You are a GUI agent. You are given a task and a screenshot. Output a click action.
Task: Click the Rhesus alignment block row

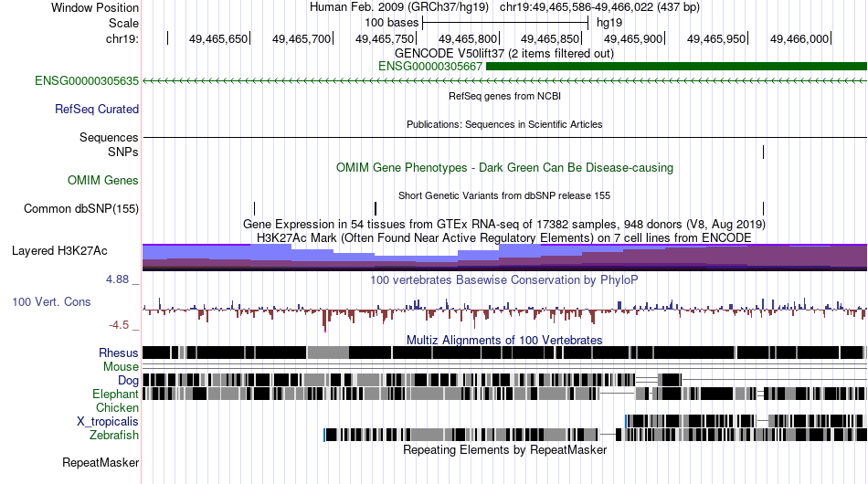(505, 352)
